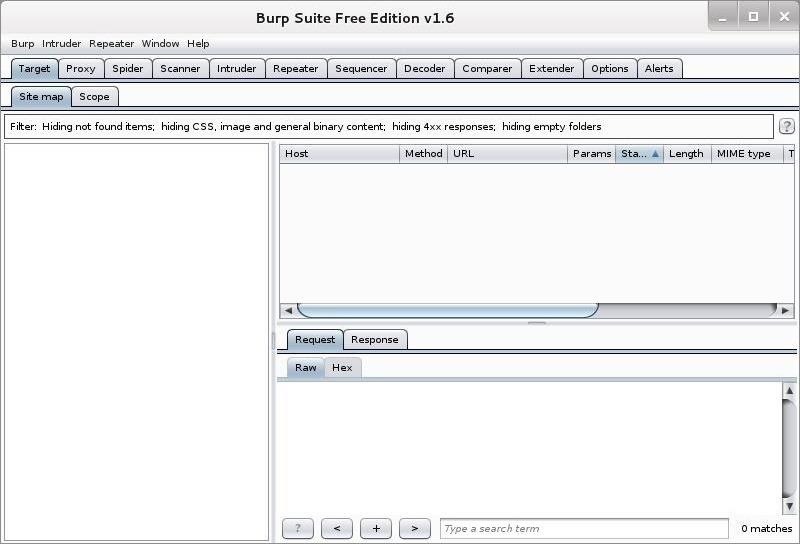Sort table by Length column
Image resolution: width=800 pixels, height=544 pixels.
coord(687,154)
